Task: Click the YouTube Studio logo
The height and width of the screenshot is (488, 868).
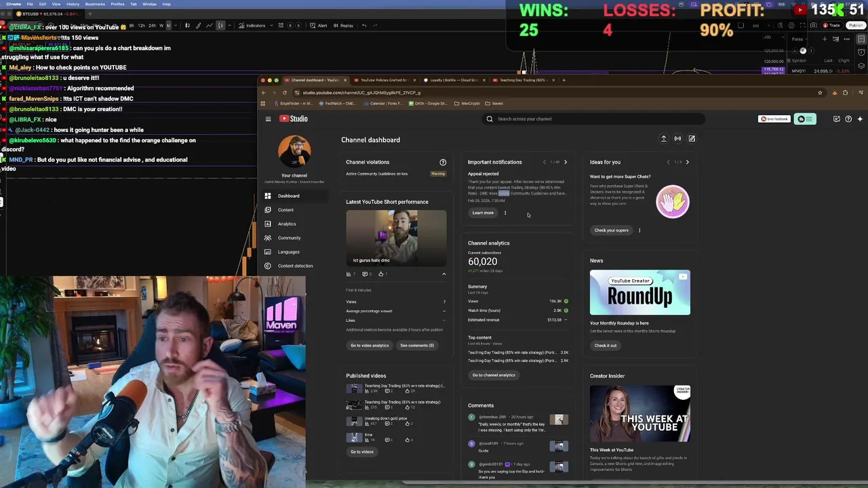Action: [x=294, y=119]
